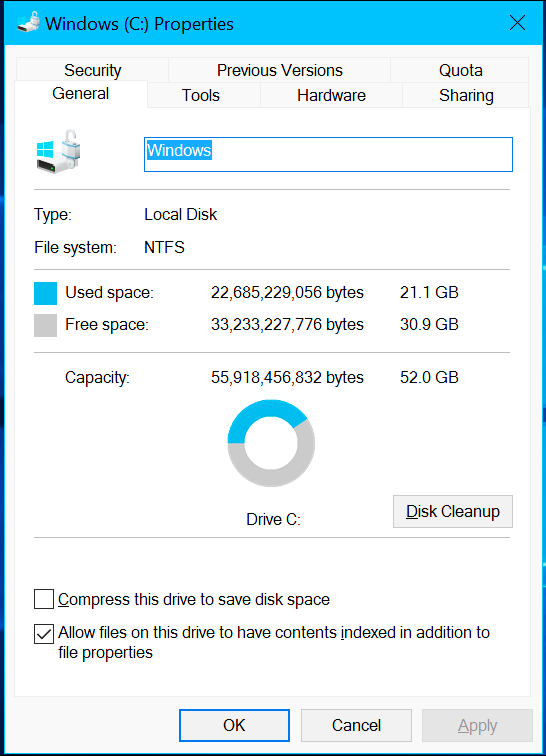The height and width of the screenshot is (756, 546).
Task: Click the Drive C usage donut chart
Action: point(271,443)
